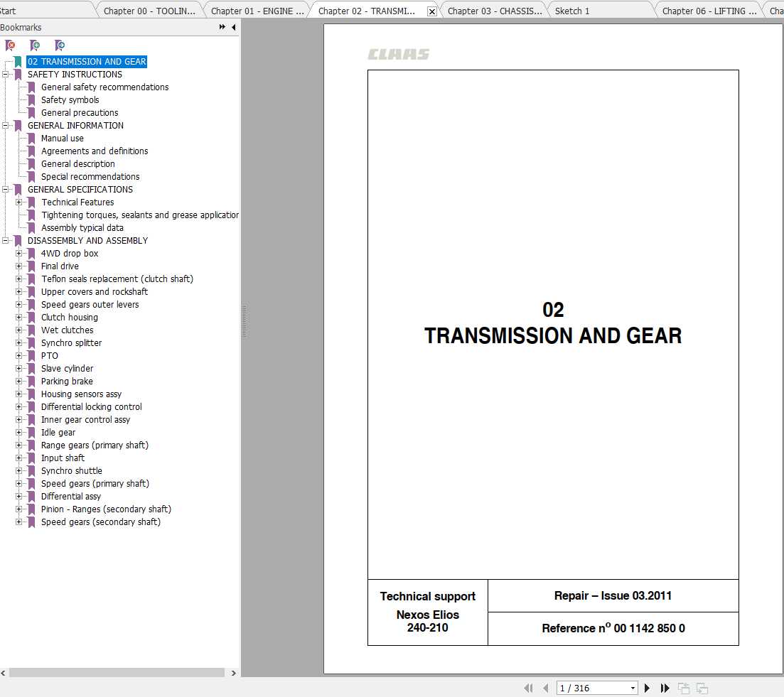This screenshot has height=697, width=784.
Task: Open General precautions bookmark
Action: coord(80,113)
